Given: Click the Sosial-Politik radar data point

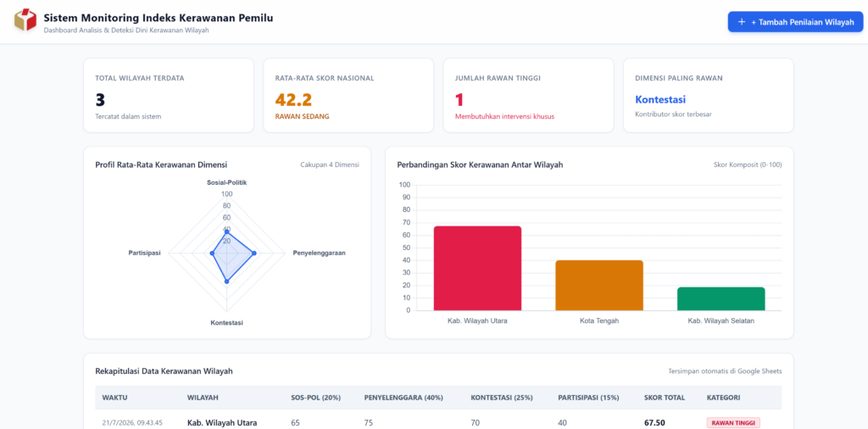Looking at the screenshot, I should tap(226, 231).
